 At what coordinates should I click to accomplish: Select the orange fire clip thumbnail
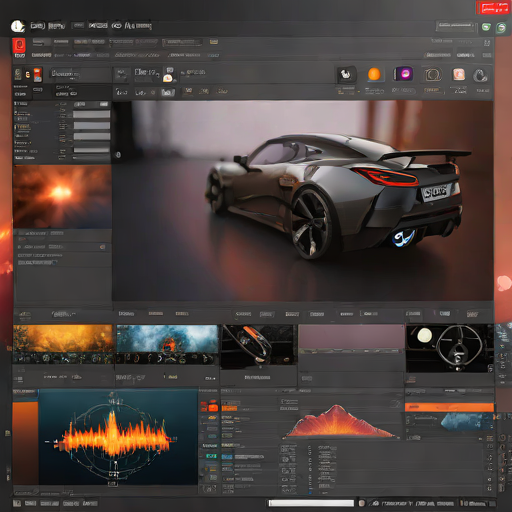[x=63, y=344]
